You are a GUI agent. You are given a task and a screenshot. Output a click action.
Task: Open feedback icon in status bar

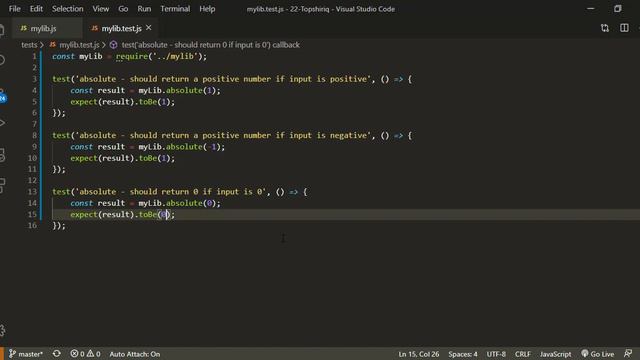pyautogui.click(x=628, y=354)
